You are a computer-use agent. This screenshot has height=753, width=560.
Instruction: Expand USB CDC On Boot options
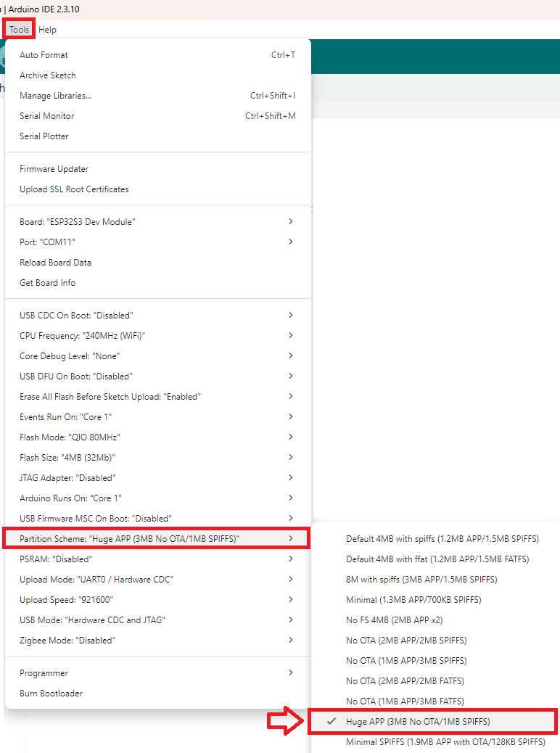pos(157,316)
